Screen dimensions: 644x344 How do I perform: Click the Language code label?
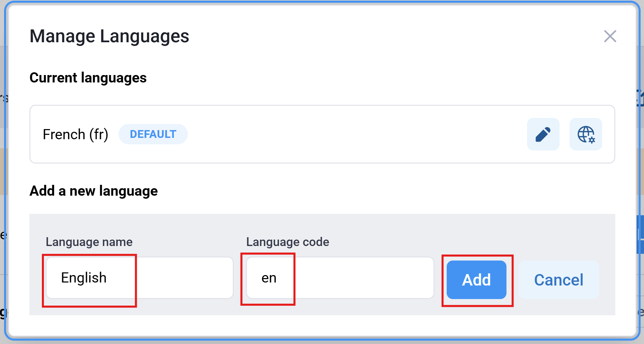pyautogui.click(x=288, y=242)
